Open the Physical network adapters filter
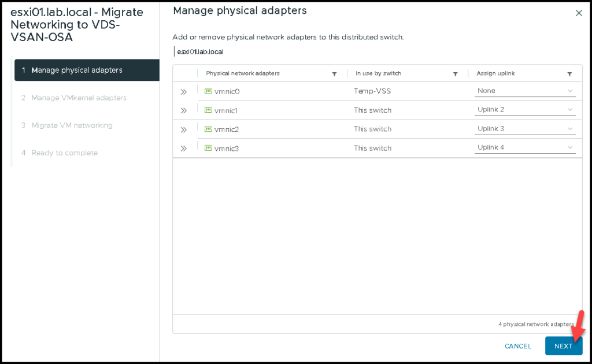This screenshot has width=592, height=364. coord(334,73)
